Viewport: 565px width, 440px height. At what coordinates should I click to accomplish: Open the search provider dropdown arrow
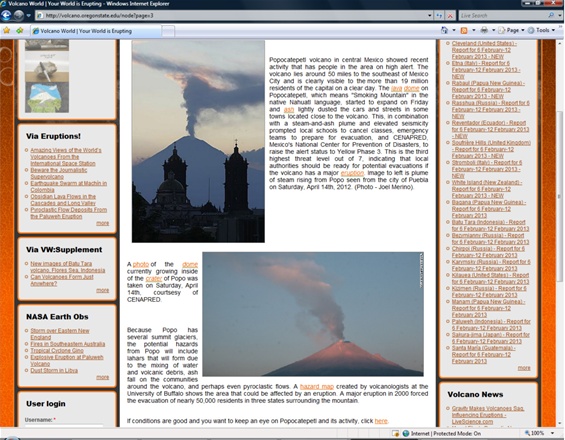tap(560, 15)
